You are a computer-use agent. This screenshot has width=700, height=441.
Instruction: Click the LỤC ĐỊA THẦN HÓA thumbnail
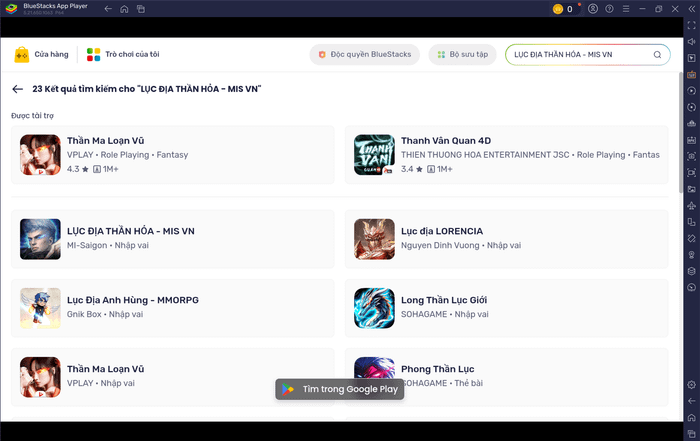point(40,239)
